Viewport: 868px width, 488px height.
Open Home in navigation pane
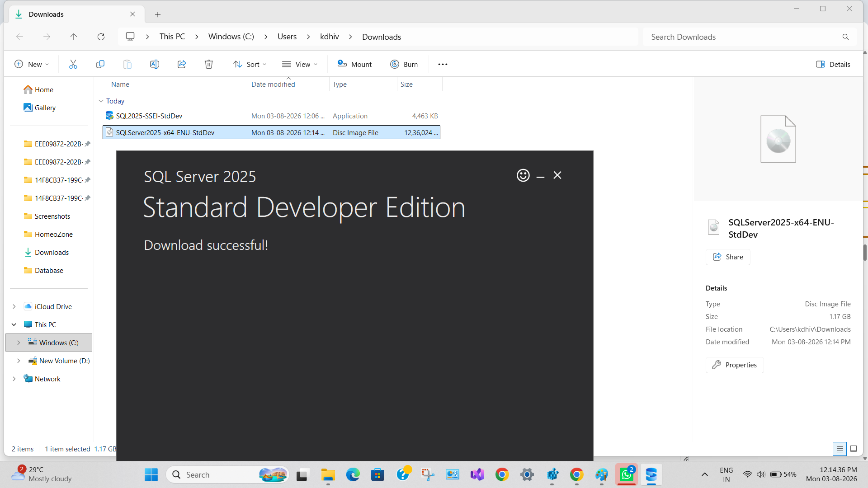[x=44, y=90]
